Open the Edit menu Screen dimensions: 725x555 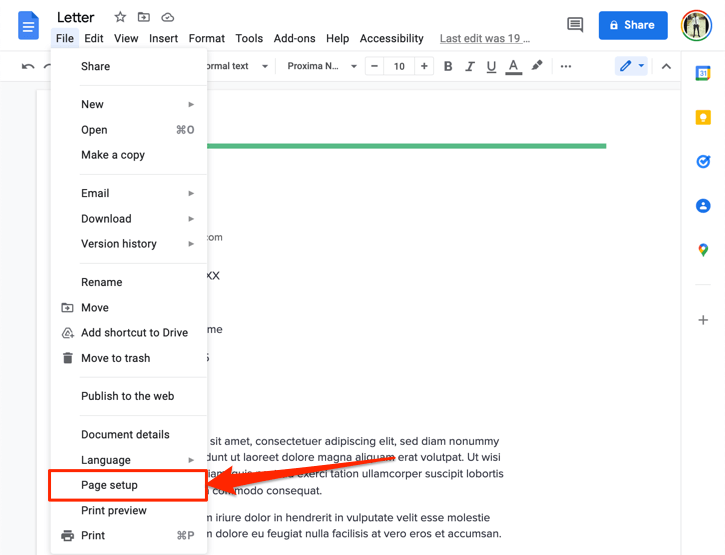pos(94,38)
